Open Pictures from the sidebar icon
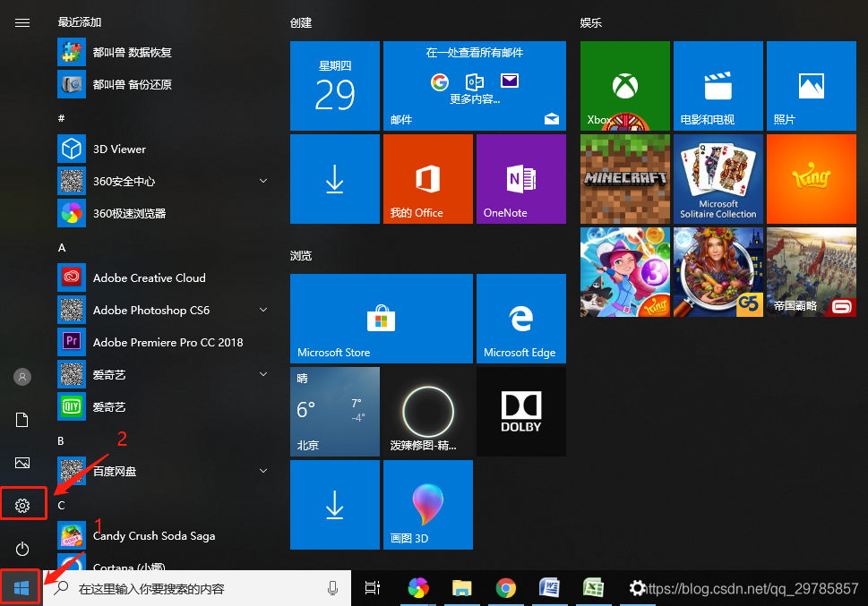Screen dimensions: 868x606 coord(21,462)
